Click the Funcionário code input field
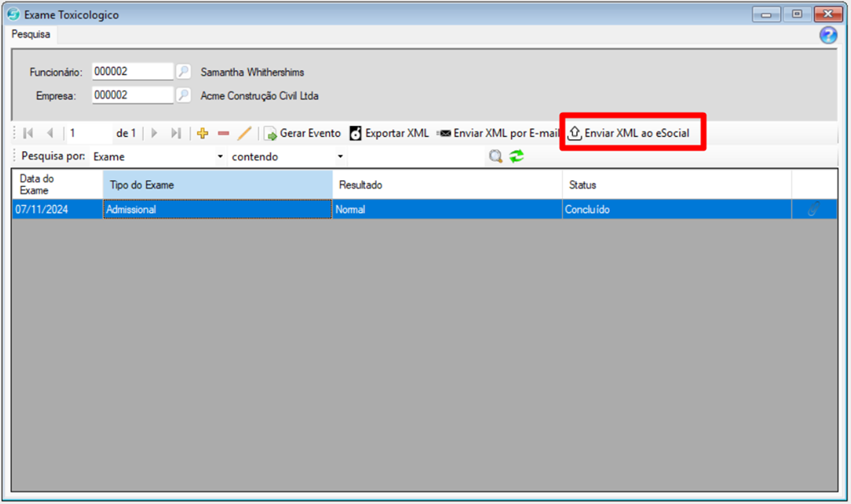Image resolution: width=851 pixels, height=504 pixels. coord(133,72)
